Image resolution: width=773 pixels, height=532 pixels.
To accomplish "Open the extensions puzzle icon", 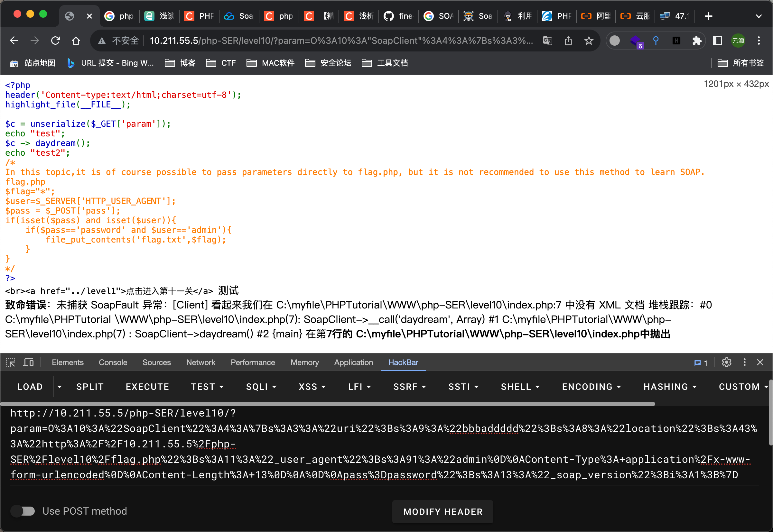I will [x=697, y=41].
